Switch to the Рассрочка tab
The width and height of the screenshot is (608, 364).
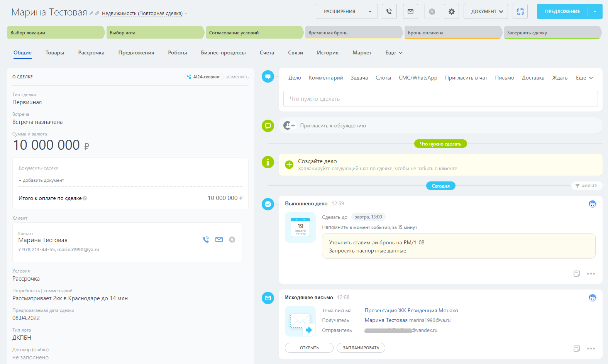91,53
